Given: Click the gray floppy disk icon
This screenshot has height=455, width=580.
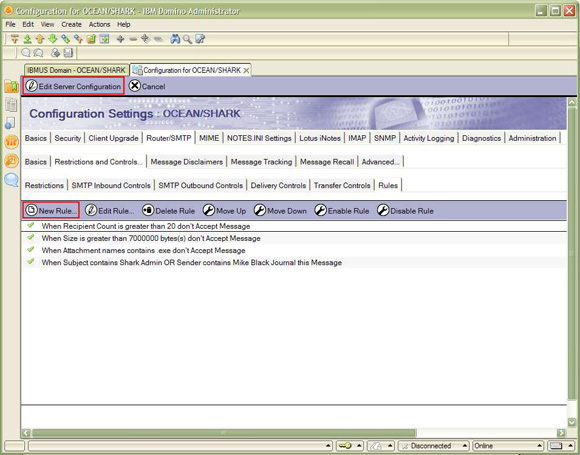Looking at the screenshot, I should (x=68, y=53).
